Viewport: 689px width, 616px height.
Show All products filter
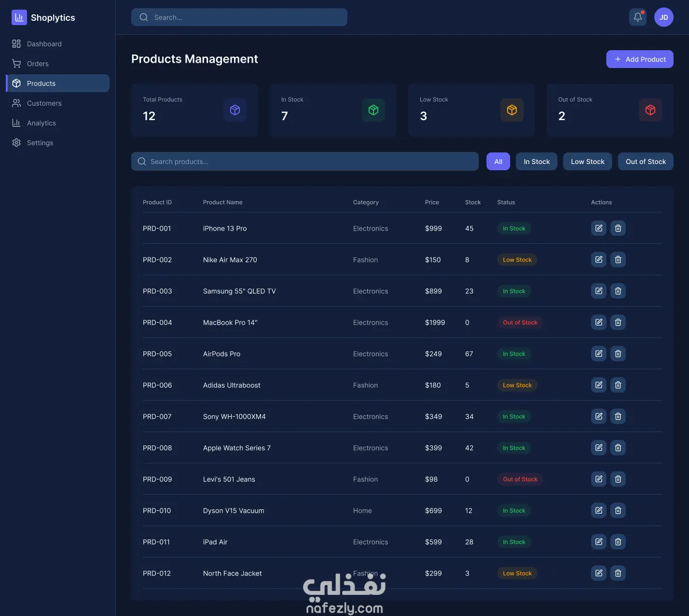498,162
